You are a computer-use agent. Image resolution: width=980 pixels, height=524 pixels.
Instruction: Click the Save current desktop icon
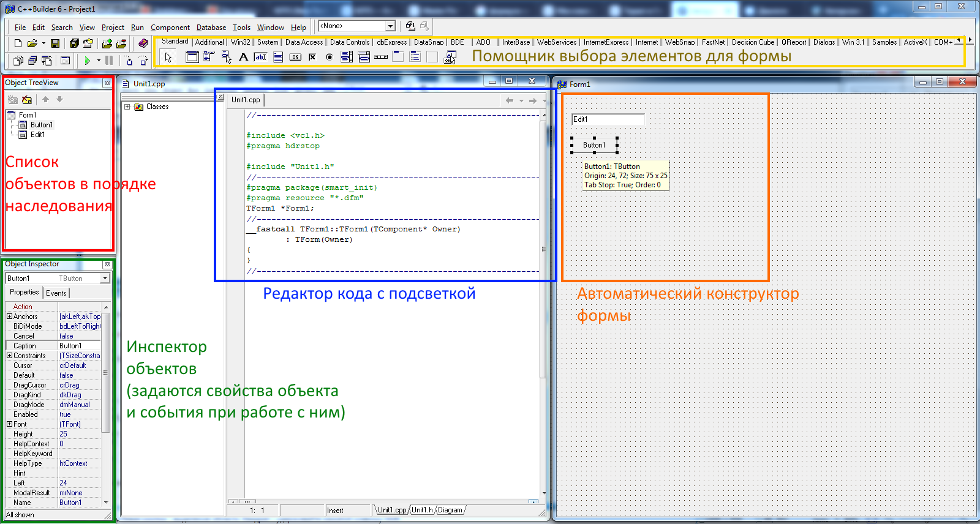click(410, 26)
